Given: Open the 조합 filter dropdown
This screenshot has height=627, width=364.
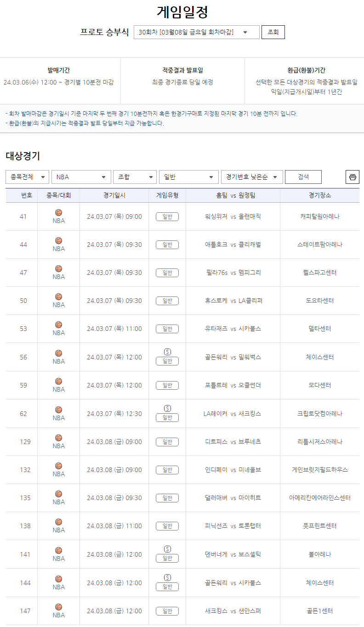Looking at the screenshot, I should (x=135, y=177).
